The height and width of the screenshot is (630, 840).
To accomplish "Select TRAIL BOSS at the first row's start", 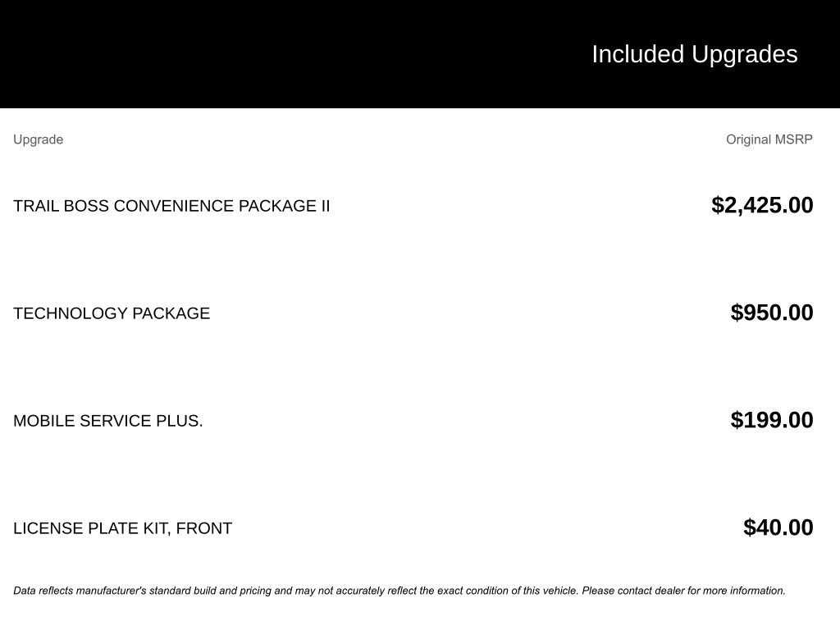I will pos(62,206).
